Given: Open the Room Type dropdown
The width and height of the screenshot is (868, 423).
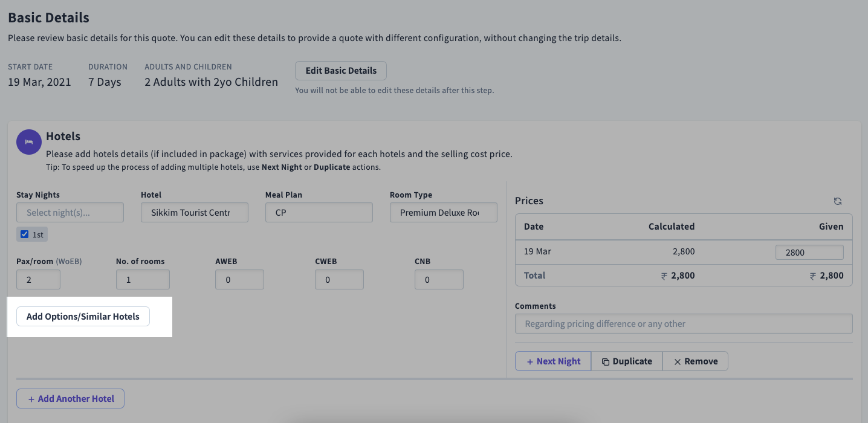Looking at the screenshot, I should [x=443, y=212].
